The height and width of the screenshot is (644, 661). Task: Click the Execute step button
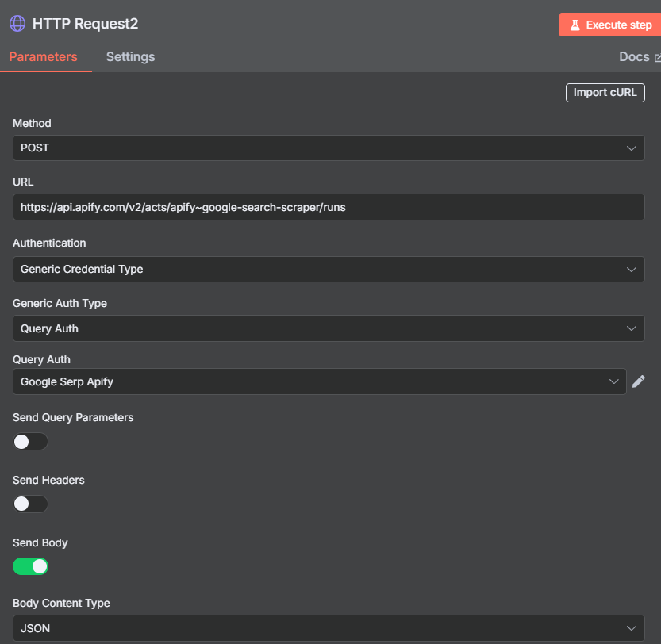(x=609, y=25)
